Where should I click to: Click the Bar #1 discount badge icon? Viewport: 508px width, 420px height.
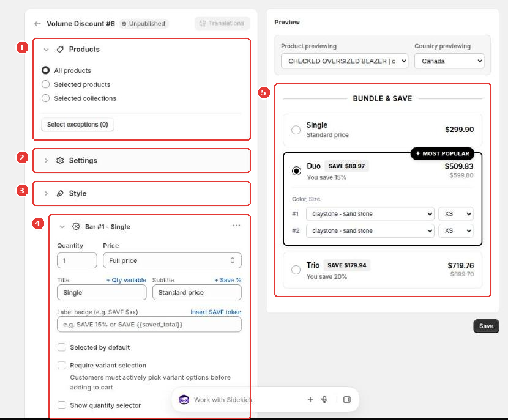76,226
